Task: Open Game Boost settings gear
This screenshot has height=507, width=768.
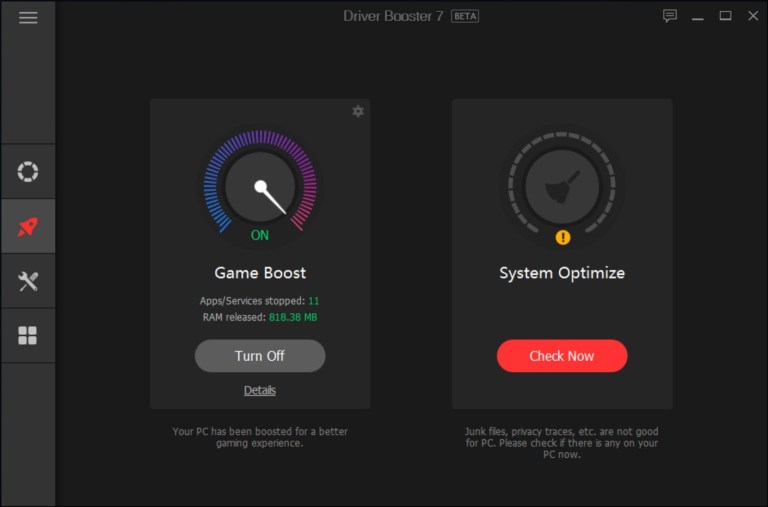Action: [x=358, y=111]
